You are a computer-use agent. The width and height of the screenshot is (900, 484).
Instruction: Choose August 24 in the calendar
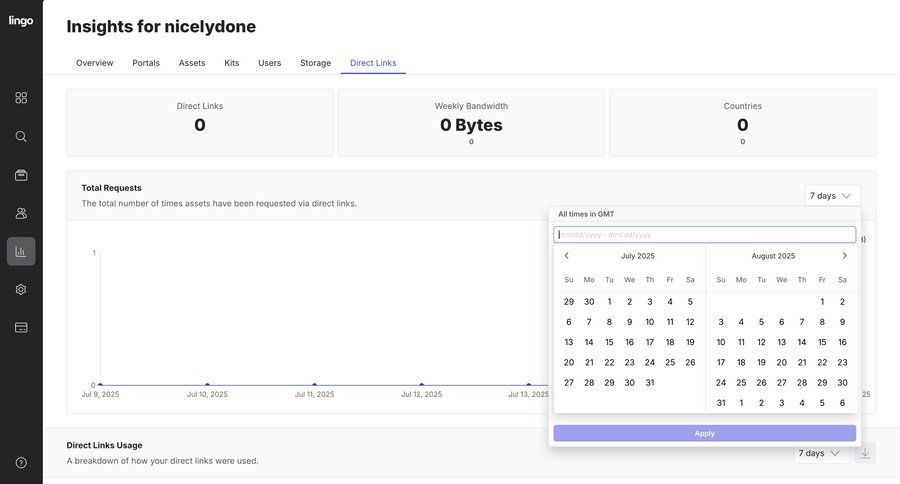[721, 382]
